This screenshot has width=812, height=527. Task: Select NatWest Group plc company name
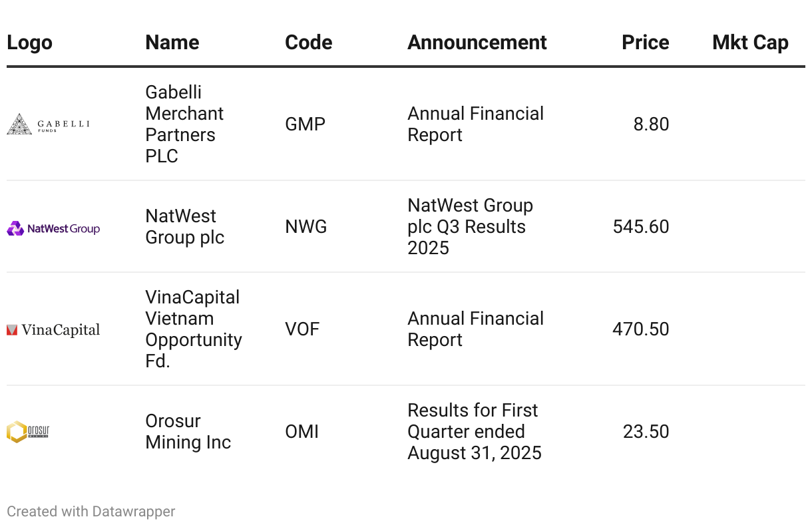pyautogui.click(x=184, y=227)
